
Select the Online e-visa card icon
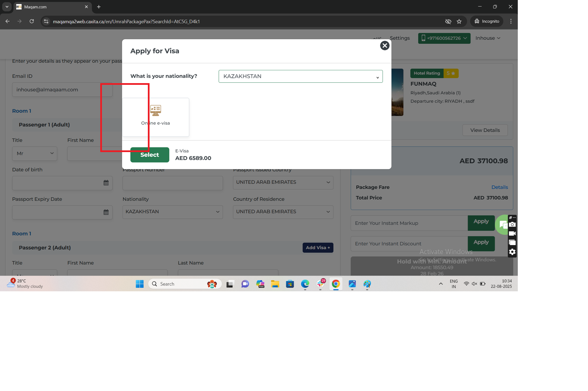[156, 110]
